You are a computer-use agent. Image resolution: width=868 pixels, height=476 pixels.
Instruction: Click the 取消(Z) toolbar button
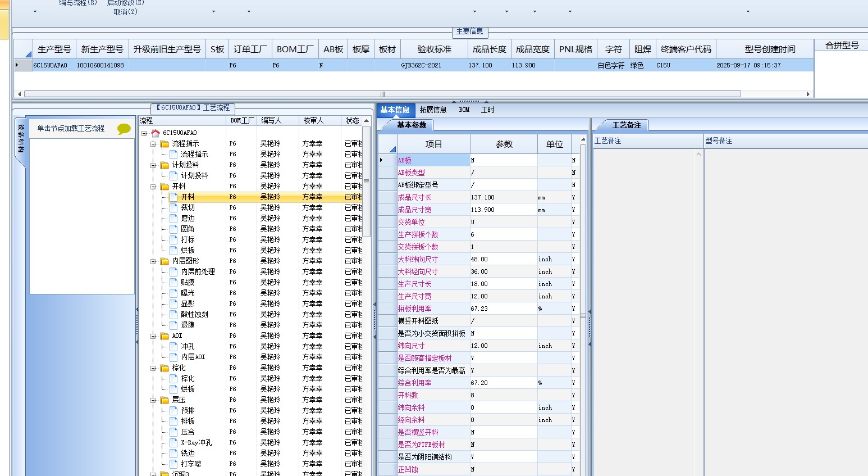[125, 12]
